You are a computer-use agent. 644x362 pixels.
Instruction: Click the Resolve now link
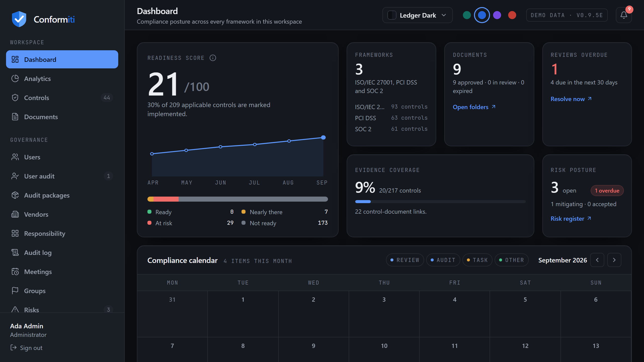click(x=571, y=99)
